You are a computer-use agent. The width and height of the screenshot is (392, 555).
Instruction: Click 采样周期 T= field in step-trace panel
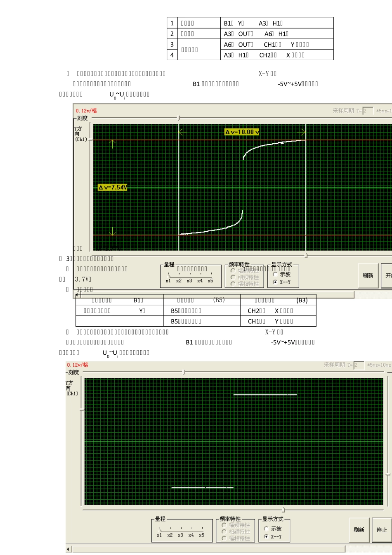359,365
